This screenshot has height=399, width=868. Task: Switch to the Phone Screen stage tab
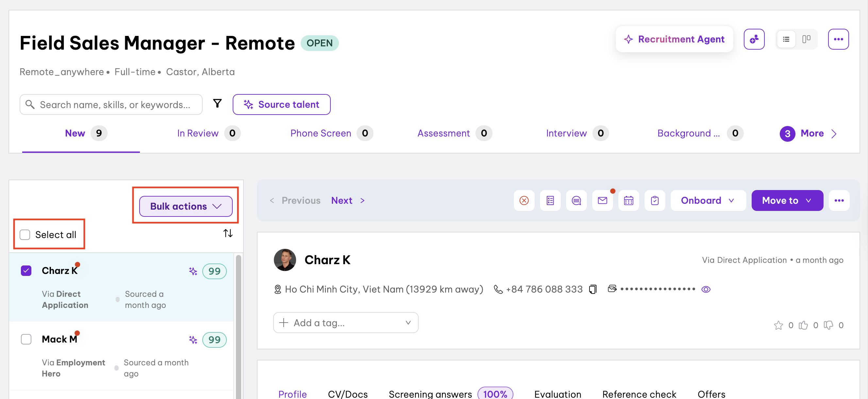(x=321, y=133)
